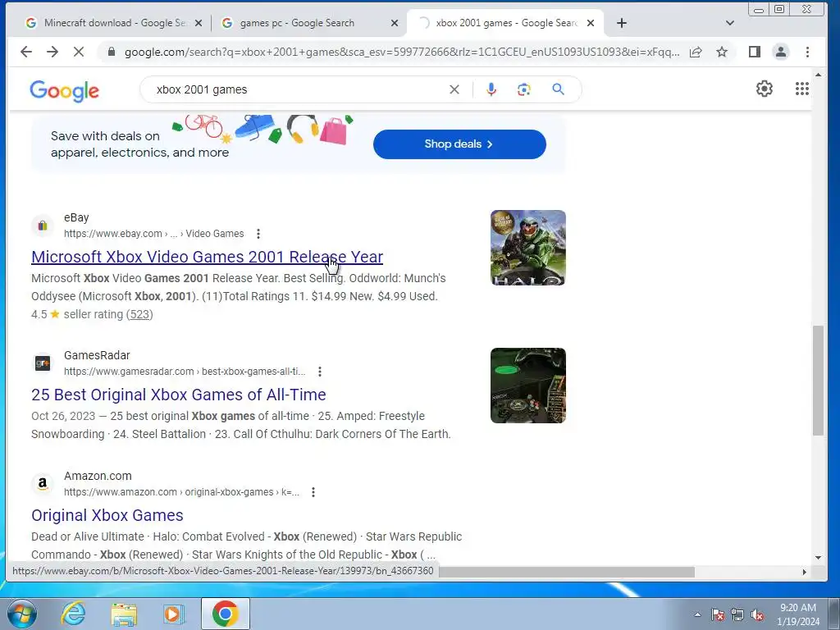Bookmark this page with the star
Screen dimensions: 840x630
coord(722,52)
